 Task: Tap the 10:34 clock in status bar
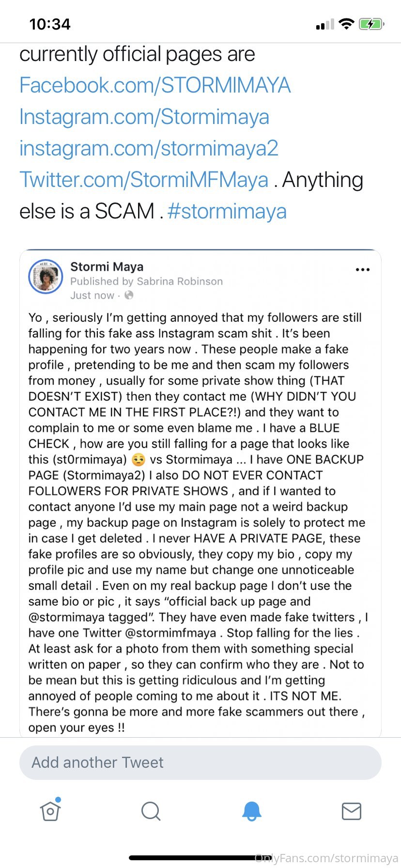[x=50, y=24]
